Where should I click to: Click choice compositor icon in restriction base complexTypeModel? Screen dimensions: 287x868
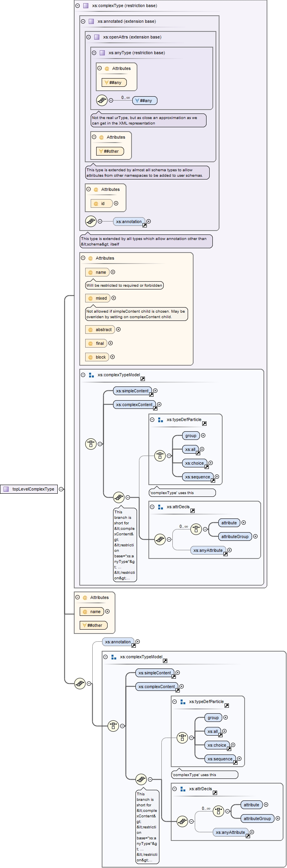click(91, 444)
